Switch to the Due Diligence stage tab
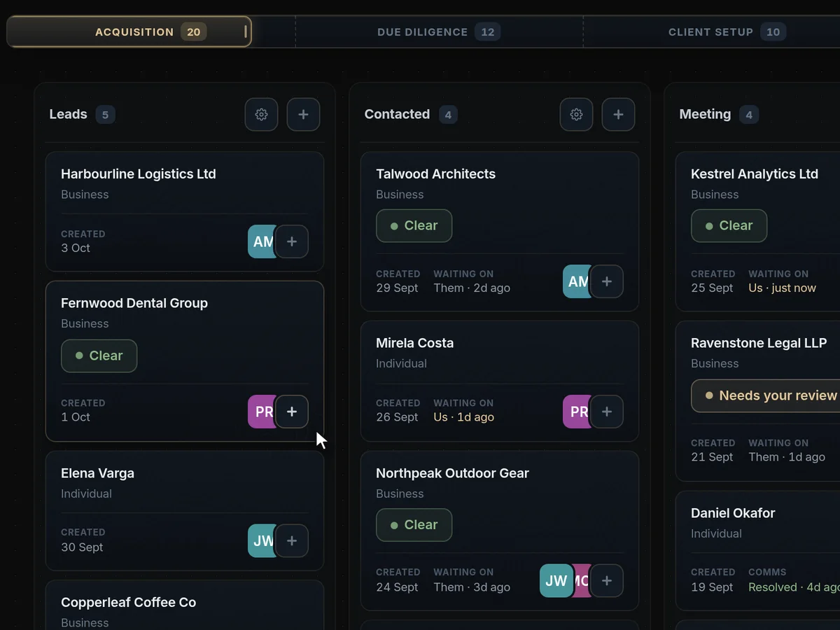Screen dimensions: 840x630 (x=439, y=31)
